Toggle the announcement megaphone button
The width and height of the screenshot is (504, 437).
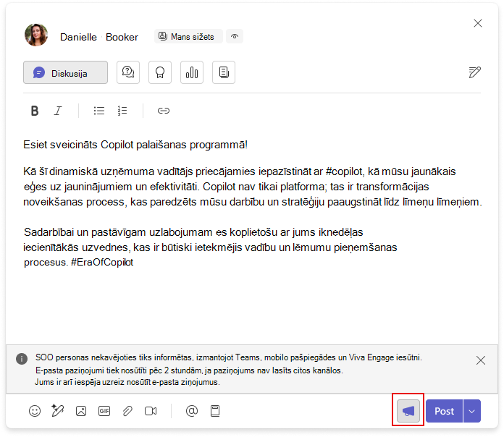tap(408, 411)
